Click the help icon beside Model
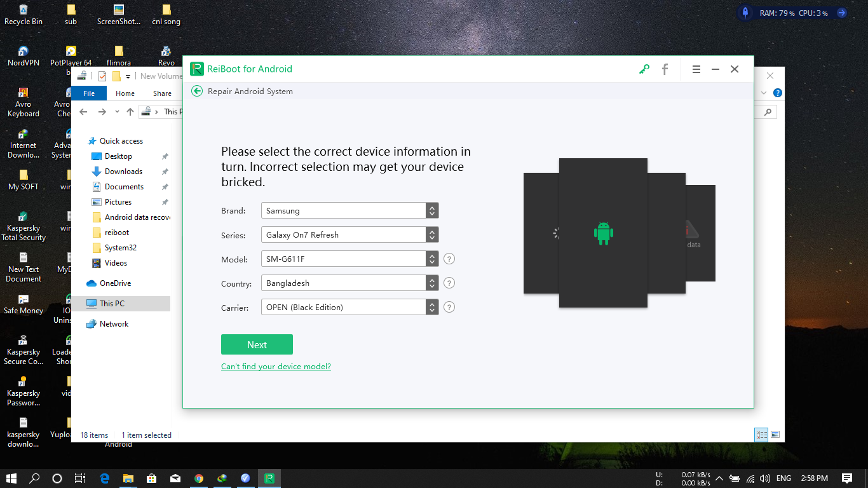 (x=449, y=259)
